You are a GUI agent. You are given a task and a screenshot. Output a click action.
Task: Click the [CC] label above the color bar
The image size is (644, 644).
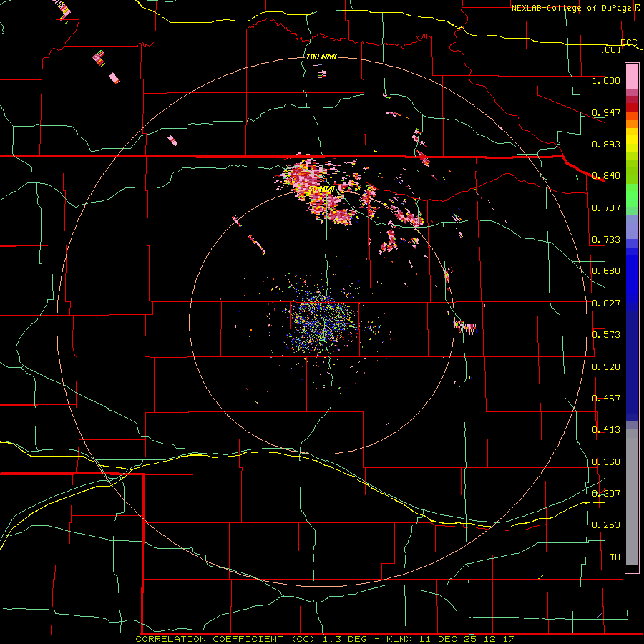[x=611, y=49]
